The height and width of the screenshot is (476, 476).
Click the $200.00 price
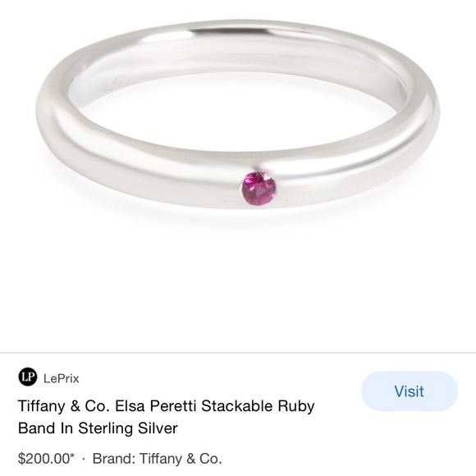pyautogui.click(x=44, y=459)
